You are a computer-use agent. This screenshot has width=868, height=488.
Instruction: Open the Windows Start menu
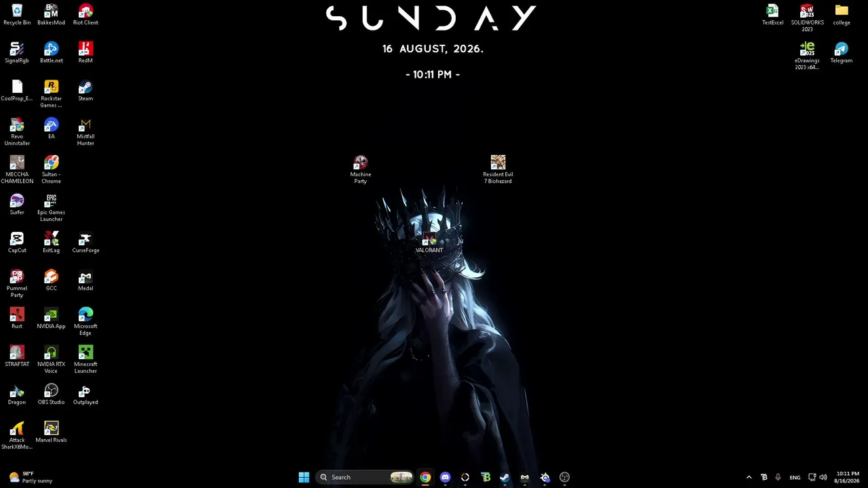304,477
